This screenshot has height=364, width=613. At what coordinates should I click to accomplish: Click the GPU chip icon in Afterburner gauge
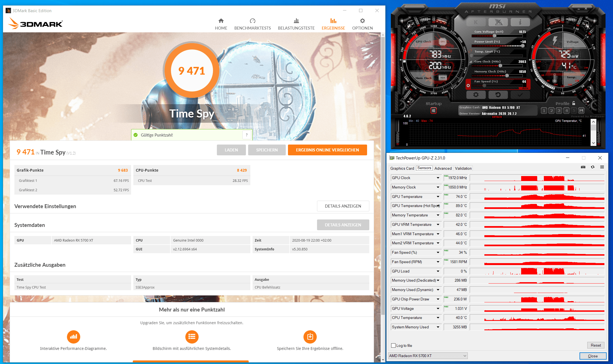pos(443,42)
